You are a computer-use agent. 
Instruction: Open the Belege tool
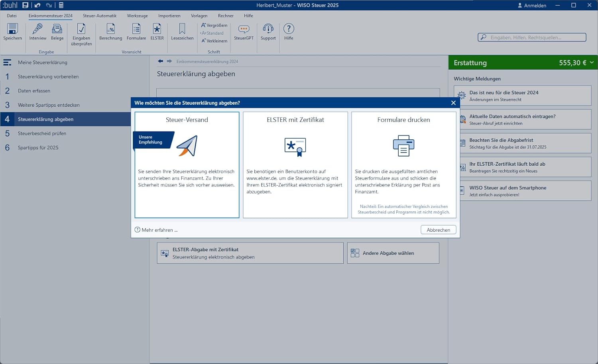[x=57, y=32]
